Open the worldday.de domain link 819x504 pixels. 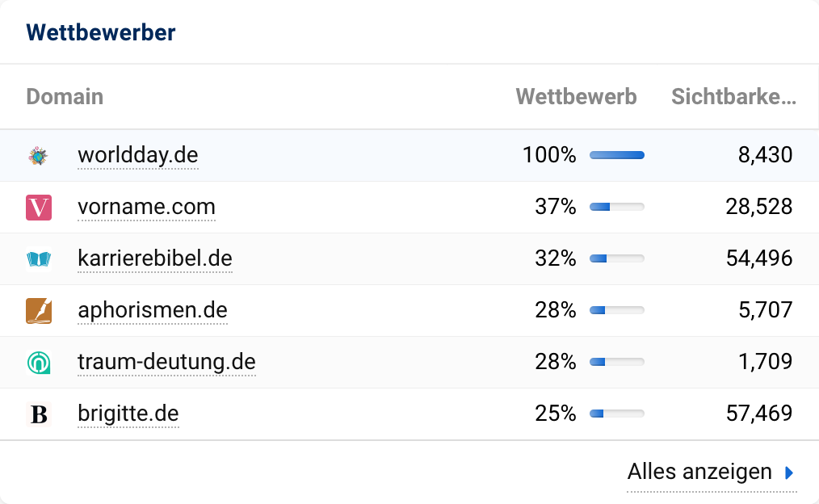[x=138, y=155]
